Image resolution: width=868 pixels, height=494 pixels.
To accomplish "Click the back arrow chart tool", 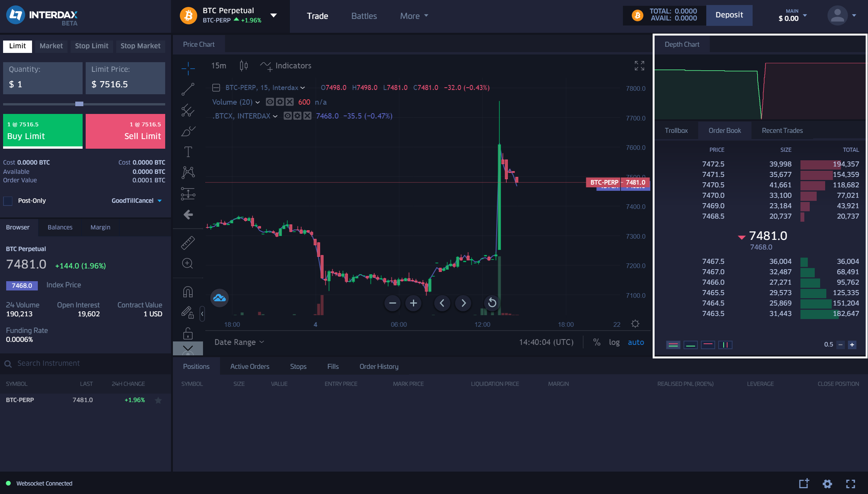I will 188,214.
